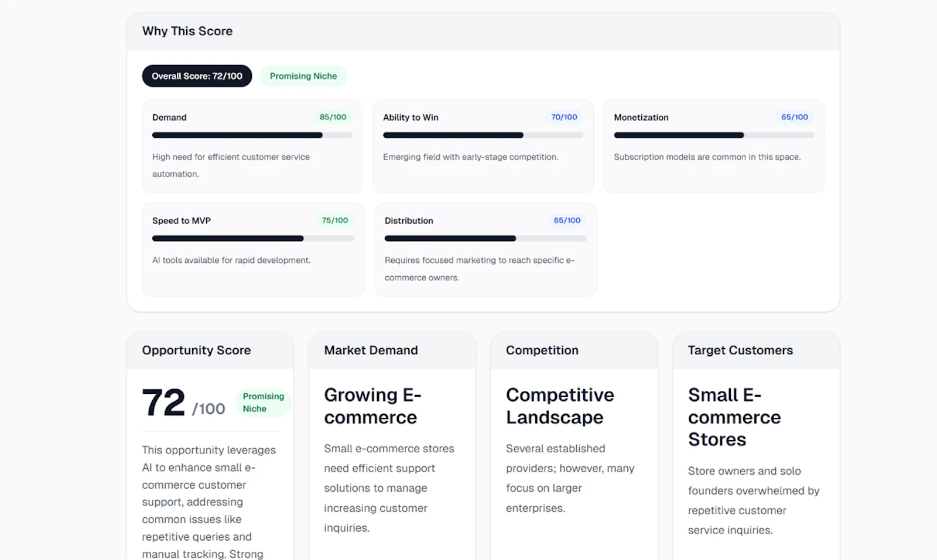
Task: Click the Competitive Landscape heading
Action: click(560, 406)
